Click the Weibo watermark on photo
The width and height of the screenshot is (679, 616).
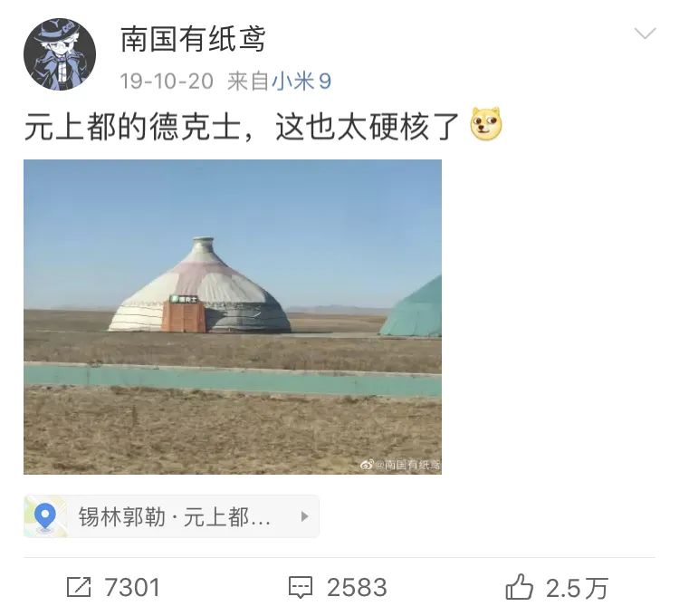click(400, 465)
